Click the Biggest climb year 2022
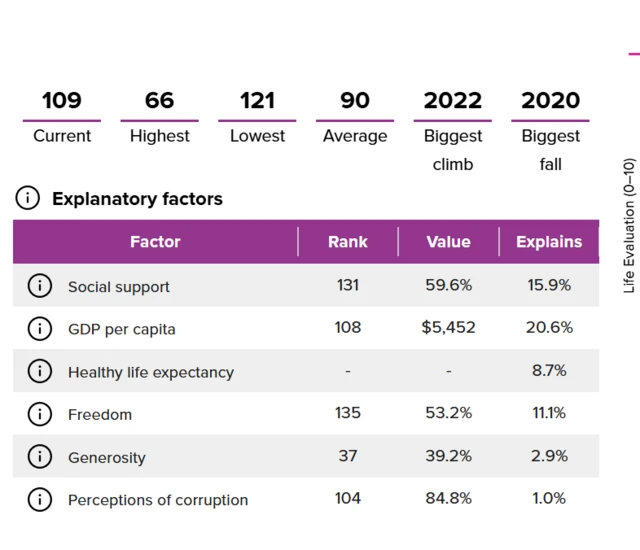Viewport: 640px width, 550px height. coord(452,100)
